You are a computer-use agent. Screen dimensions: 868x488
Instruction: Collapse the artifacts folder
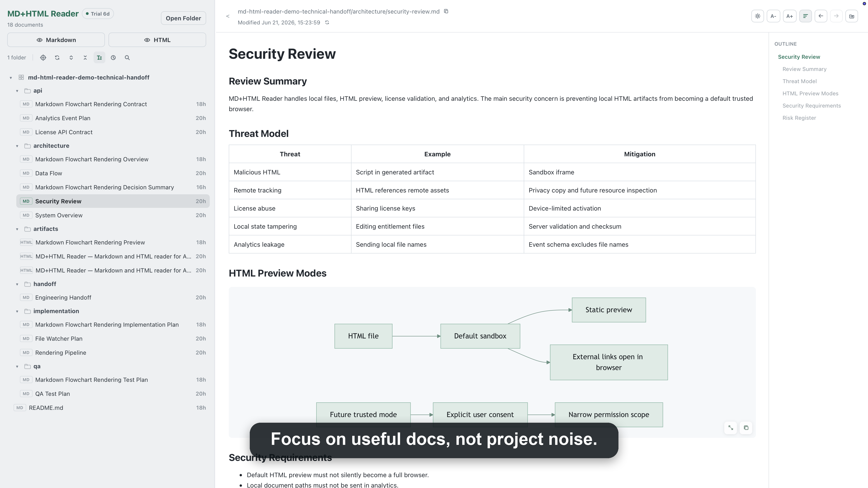(x=17, y=229)
